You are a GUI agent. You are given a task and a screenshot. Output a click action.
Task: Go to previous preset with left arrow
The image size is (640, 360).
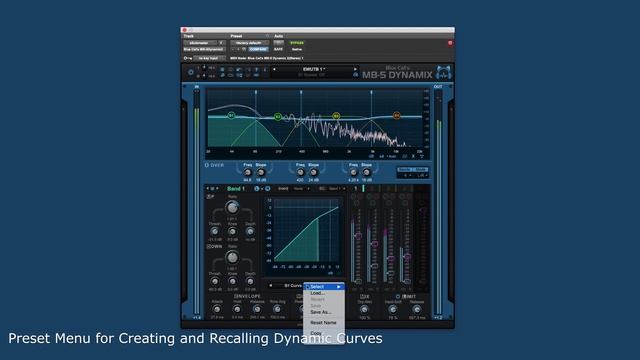[274, 69]
